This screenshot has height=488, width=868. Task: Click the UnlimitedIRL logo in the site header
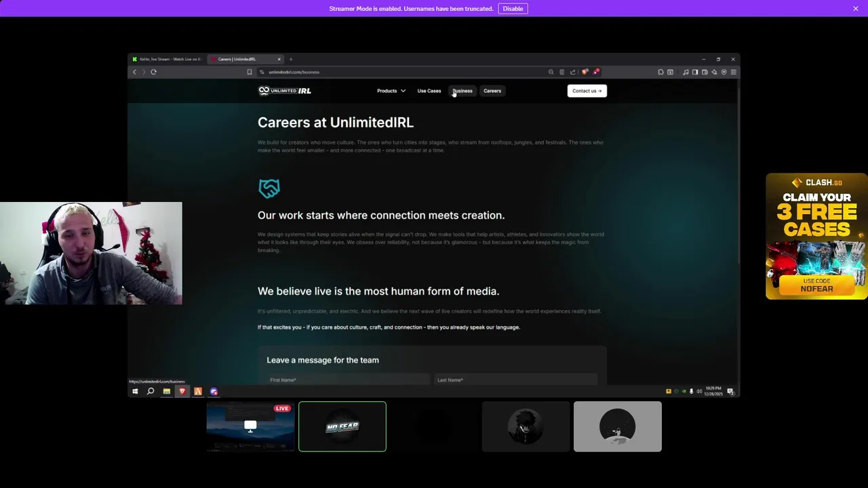point(285,91)
